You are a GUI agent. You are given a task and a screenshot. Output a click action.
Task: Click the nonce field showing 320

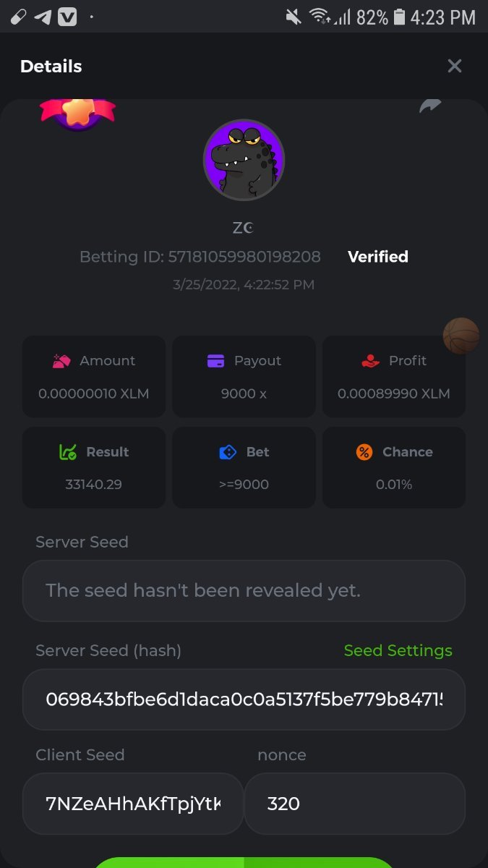354,804
